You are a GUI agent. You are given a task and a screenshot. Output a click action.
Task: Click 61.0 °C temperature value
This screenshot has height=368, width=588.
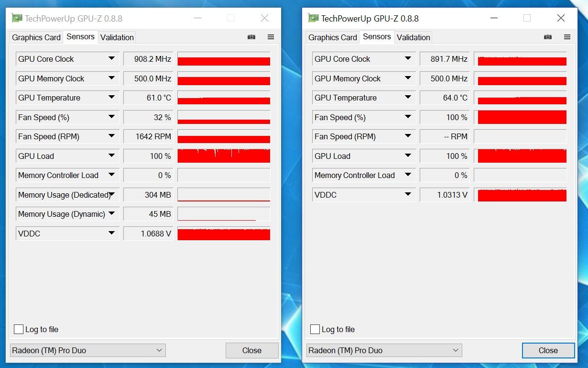(x=149, y=98)
